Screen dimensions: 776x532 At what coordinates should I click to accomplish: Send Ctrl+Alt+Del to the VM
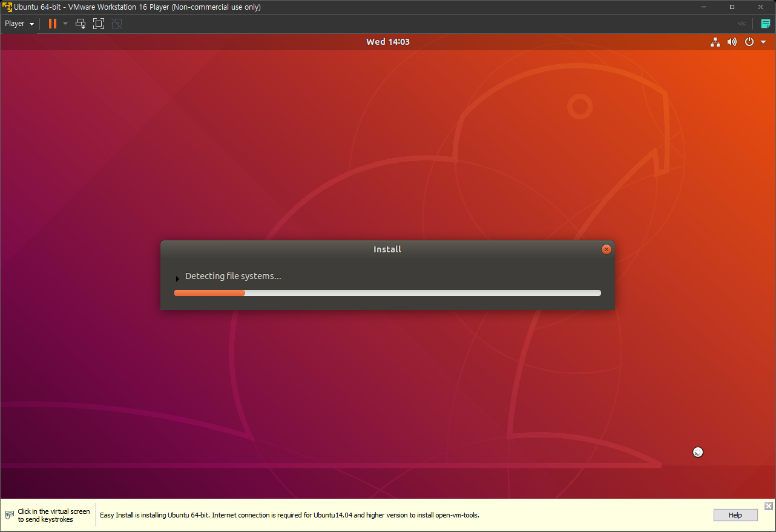81,24
